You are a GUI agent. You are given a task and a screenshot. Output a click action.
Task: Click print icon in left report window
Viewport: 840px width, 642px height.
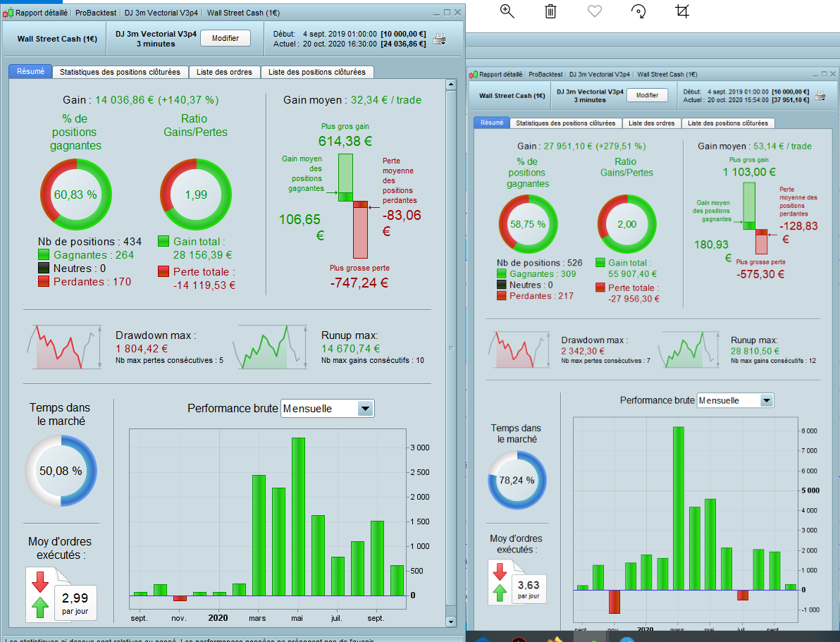[439, 39]
